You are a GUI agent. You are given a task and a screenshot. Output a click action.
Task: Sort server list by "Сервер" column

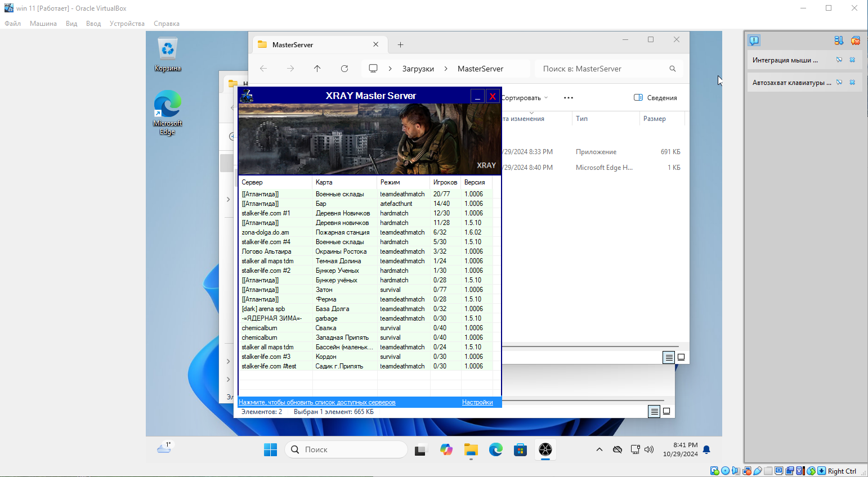click(x=275, y=182)
